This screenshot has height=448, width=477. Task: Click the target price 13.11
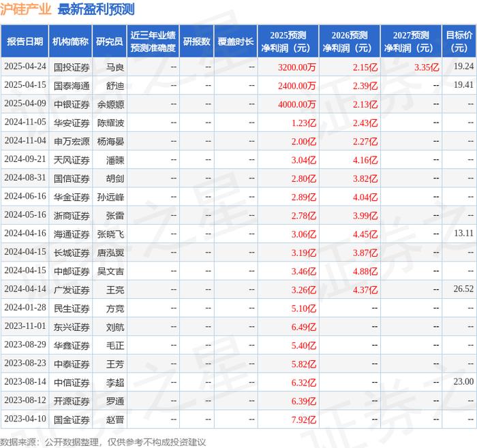(x=463, y=233)
